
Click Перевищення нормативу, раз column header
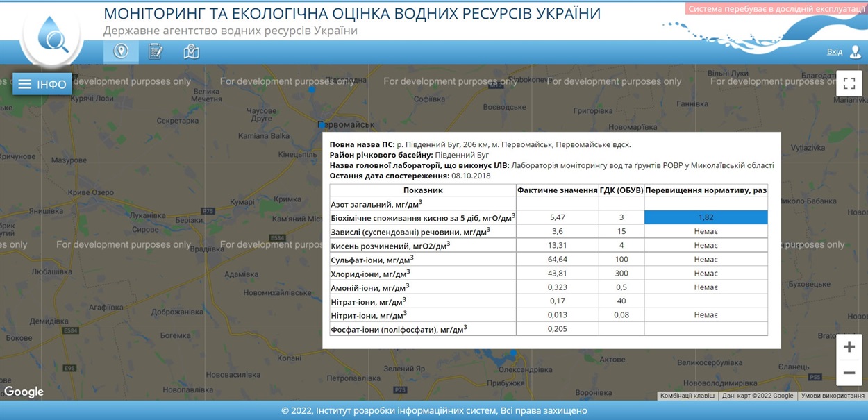(706, 190)
